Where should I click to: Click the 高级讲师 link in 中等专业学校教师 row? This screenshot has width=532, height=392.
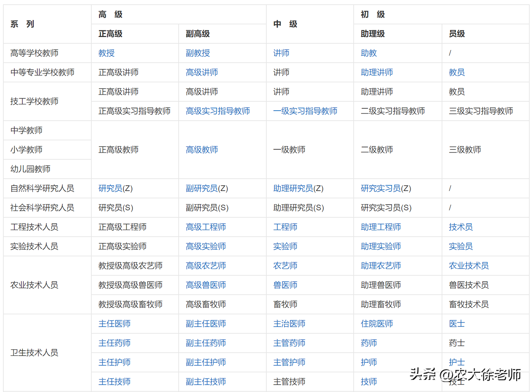202,72
